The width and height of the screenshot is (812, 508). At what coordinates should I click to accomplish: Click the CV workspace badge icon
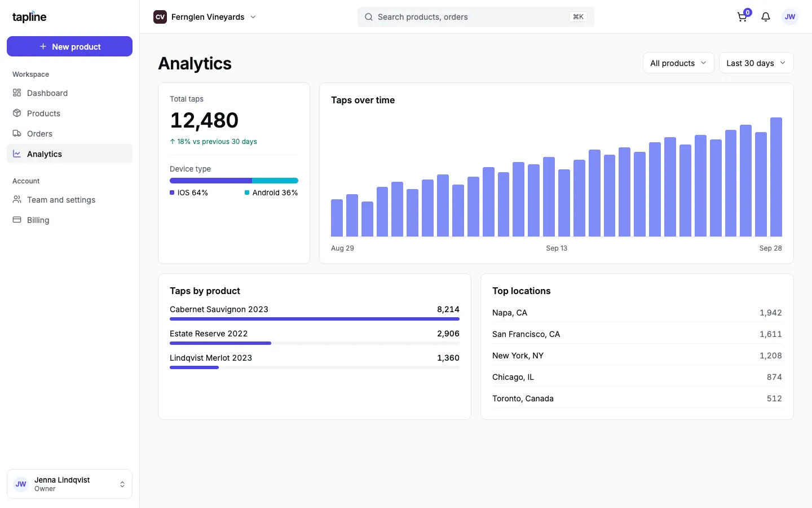(x=160, y=17)
